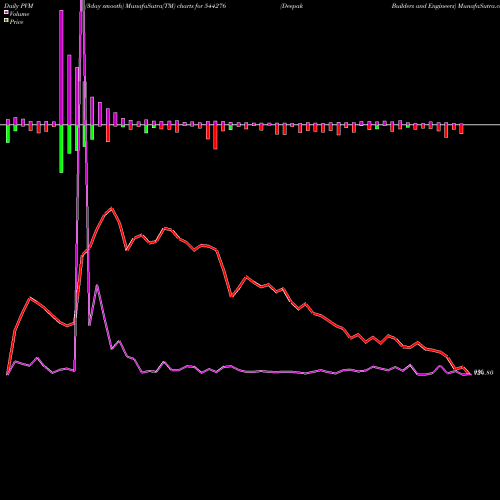The height and width of the screenshot is (500, 500).
Task: Click the Volume legend color swatch
Action: [6, 13]
